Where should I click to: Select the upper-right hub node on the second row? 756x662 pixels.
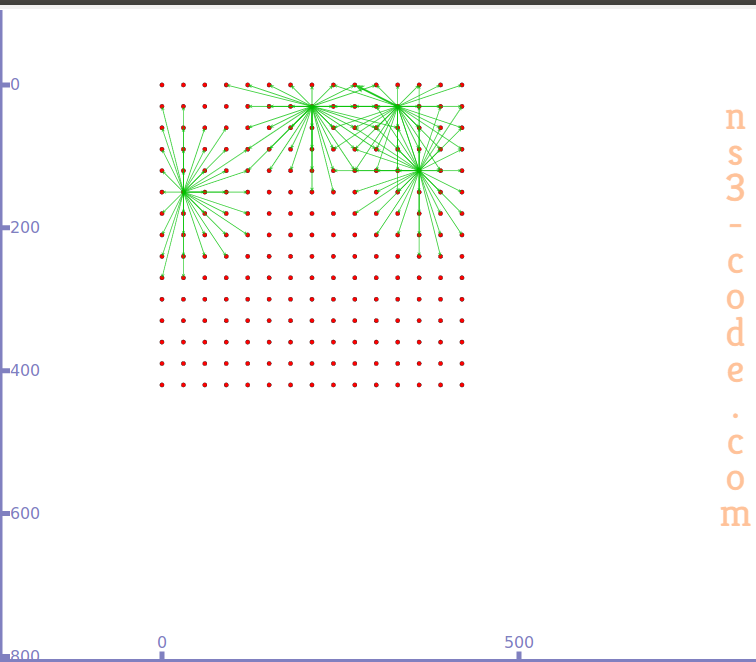397,107
